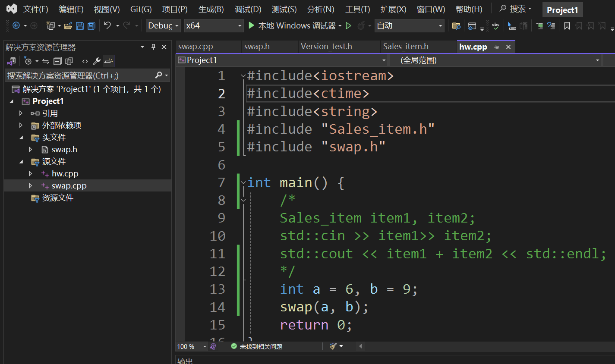Image resolution: width=615 pixels, height=364 pixels.
Task: Click the abc spell checker icon
Action: [495, 26]
